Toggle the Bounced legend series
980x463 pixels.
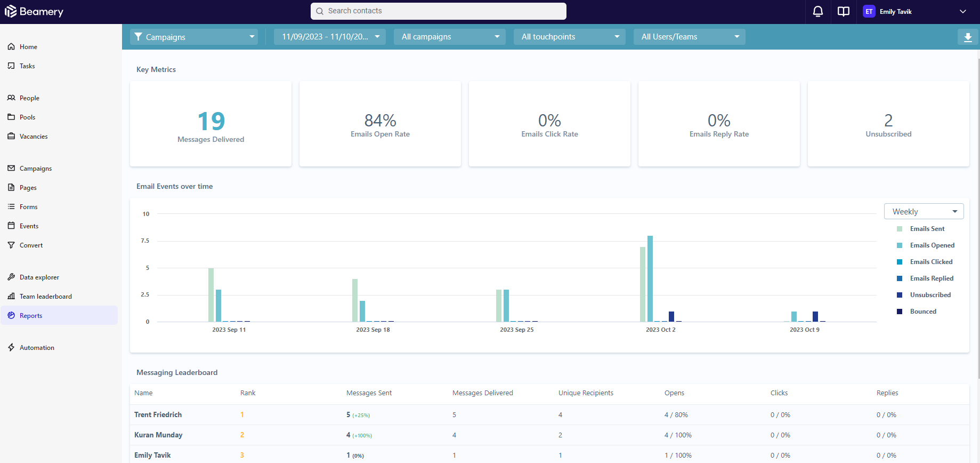[x=917, y=312]
